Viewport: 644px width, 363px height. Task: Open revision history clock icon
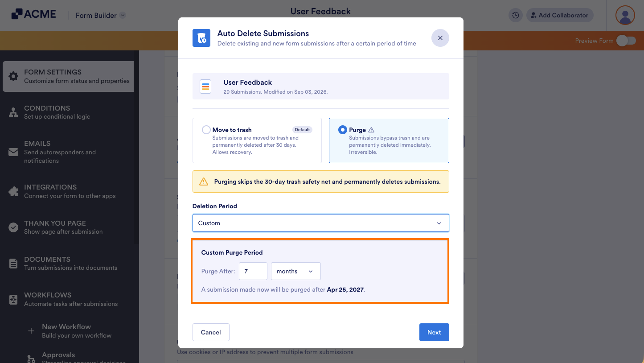point(516,15)
